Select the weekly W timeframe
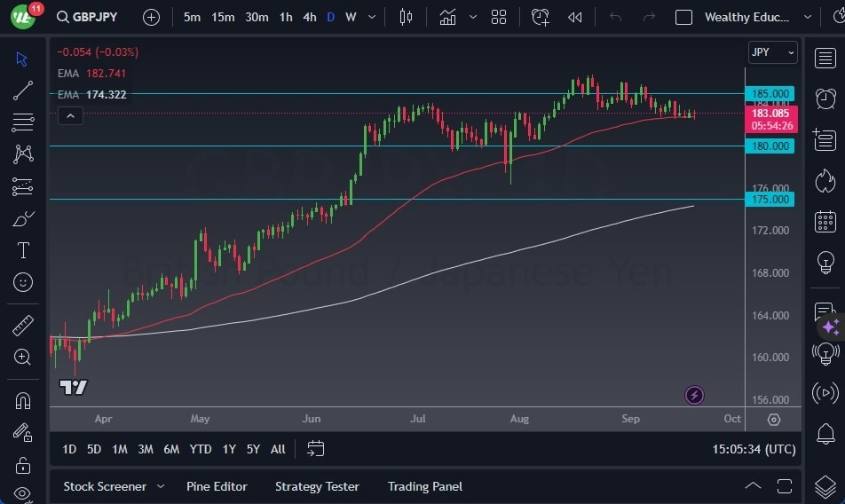This screenshot has height=504, width=845. click(x=351, y=17)
